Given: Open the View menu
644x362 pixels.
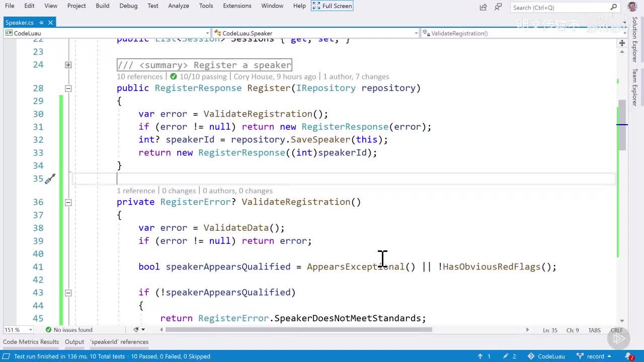Looking at the screenshot, I should point(51,6).
